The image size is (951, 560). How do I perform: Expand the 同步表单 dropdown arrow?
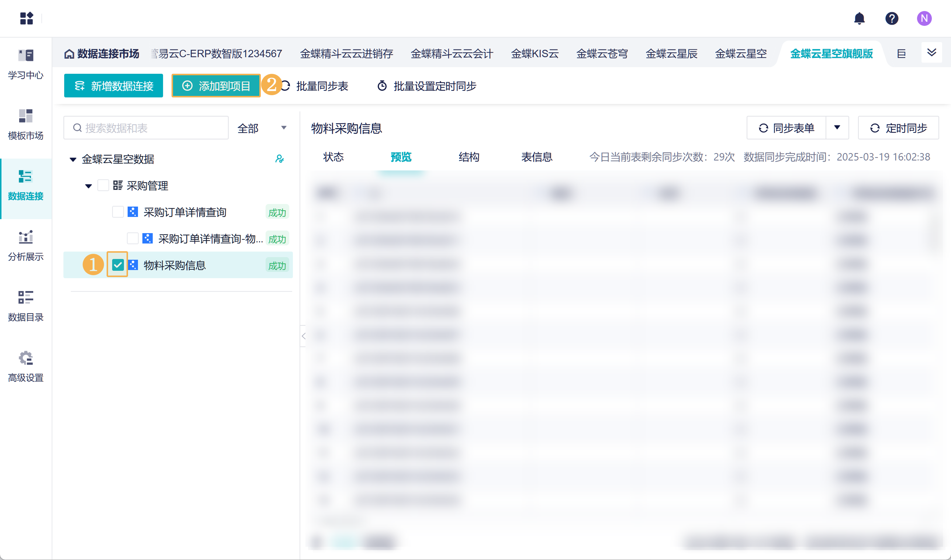click(x=837, y=128)
